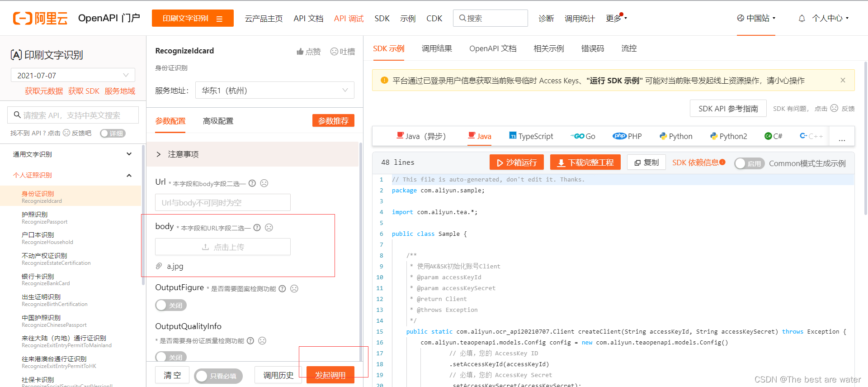Open the 中国站 site dropdown
The image size is (868, 387).
pyautogui.click(x=756, y=18)
